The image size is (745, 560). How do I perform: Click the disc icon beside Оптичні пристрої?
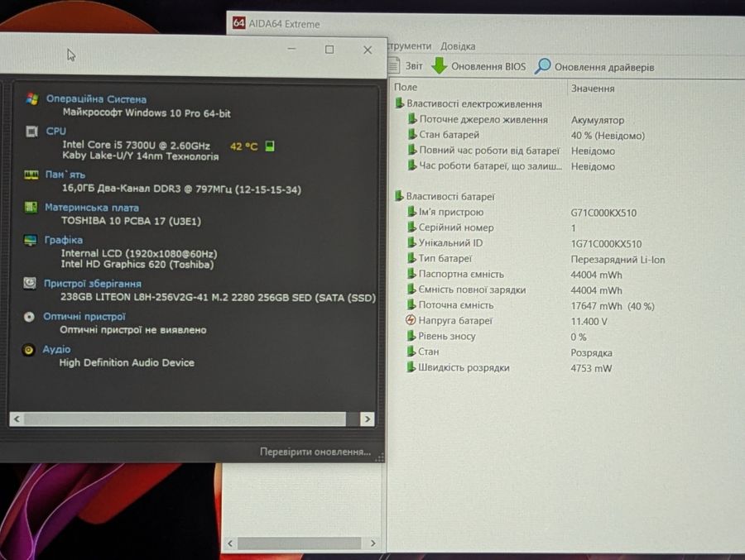pos(29,317)
